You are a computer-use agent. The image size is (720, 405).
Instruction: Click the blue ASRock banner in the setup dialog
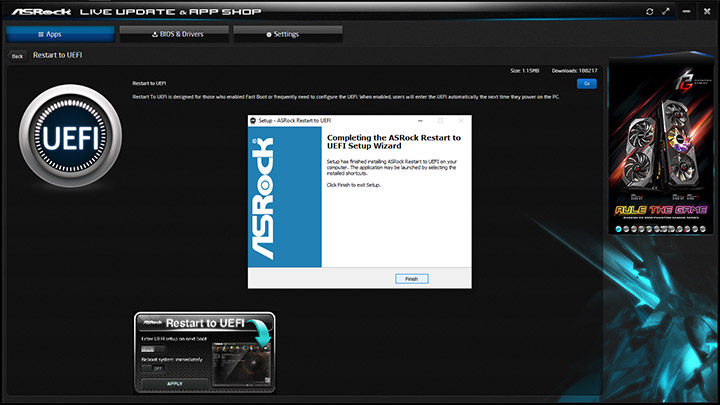click(x=285, y=197)
